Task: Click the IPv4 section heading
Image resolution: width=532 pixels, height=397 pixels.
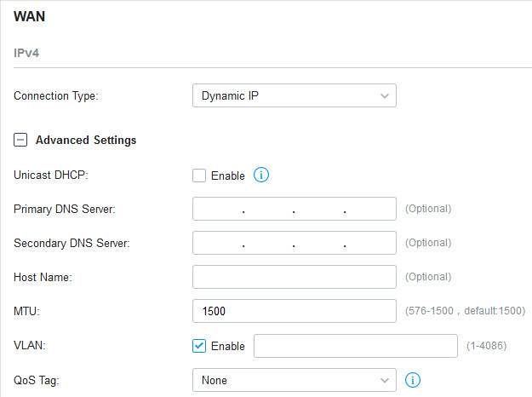Action: 26,53
